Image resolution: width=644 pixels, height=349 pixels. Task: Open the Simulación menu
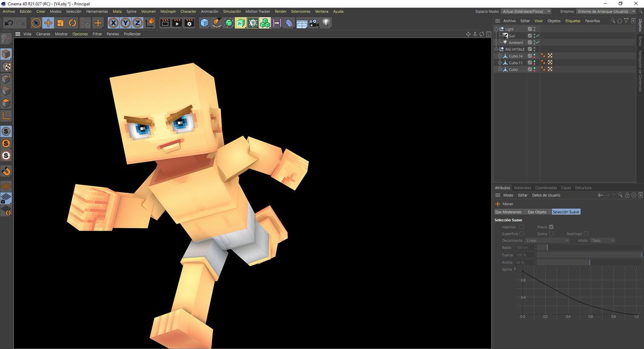[x=232, y=11]
